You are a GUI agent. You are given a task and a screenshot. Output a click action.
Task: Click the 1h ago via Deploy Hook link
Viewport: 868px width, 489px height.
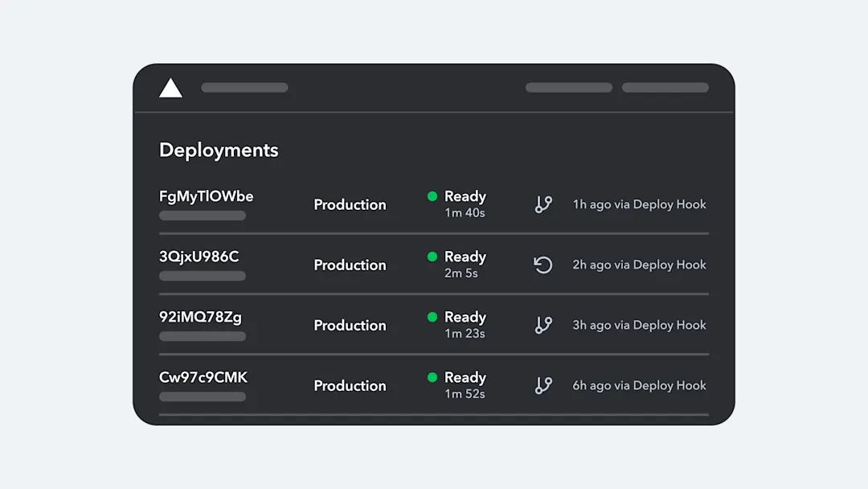click(x=639, y=204)
